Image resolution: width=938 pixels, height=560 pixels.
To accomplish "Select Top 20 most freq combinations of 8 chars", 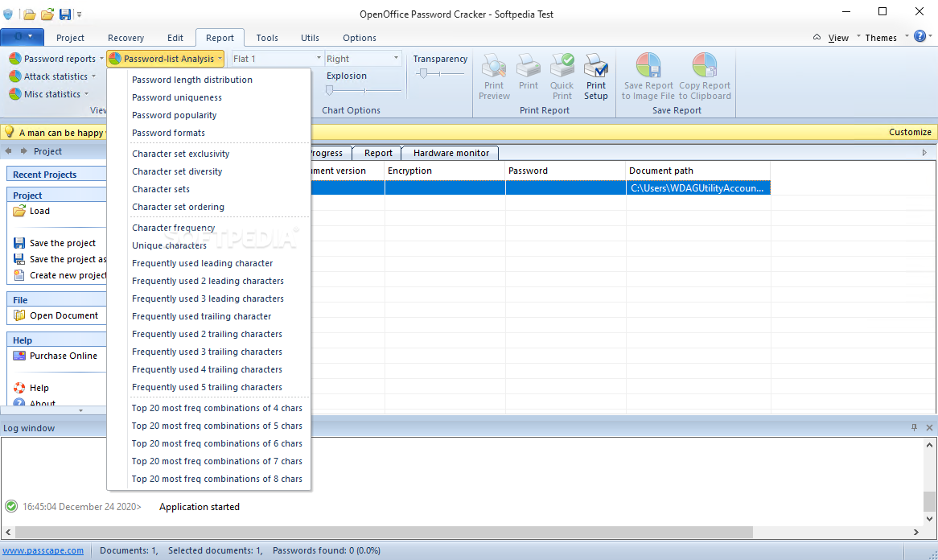I will (x=217, y=479).
